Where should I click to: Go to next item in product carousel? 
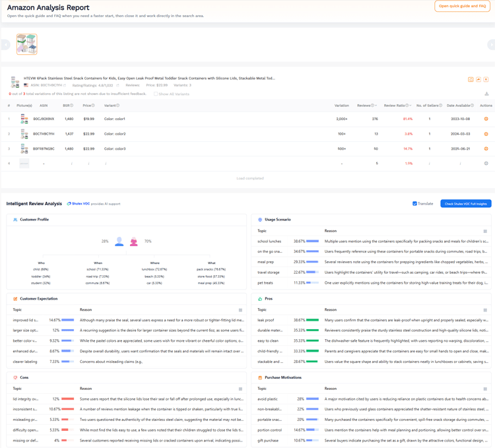pyautogui.click(x=491, y=44)
